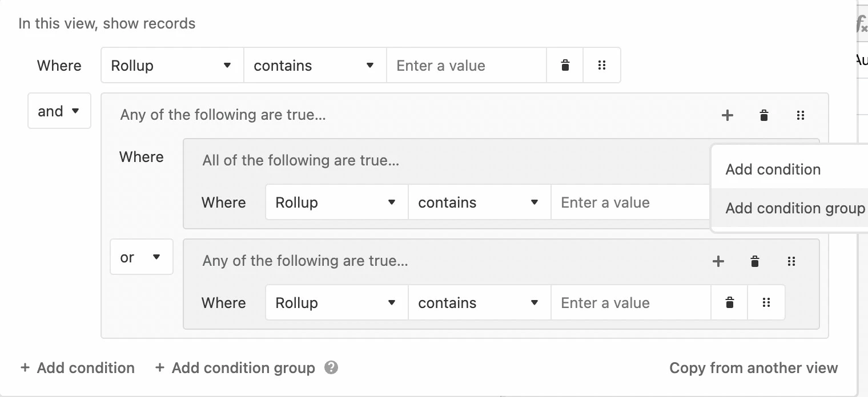
Task: Click the plus icon in the second nested group
Action: click(x=718, y=261)
